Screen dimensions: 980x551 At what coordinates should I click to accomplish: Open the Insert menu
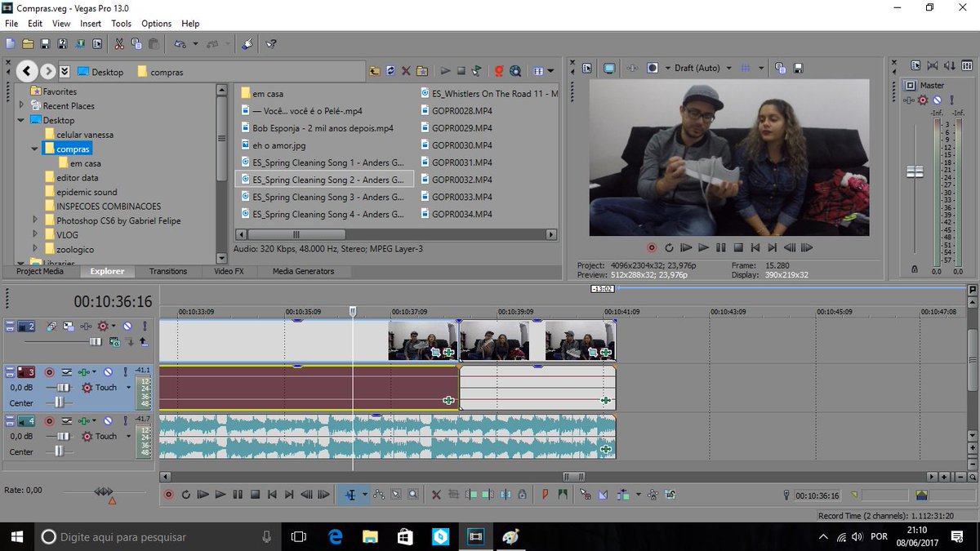tap(91, 24)
